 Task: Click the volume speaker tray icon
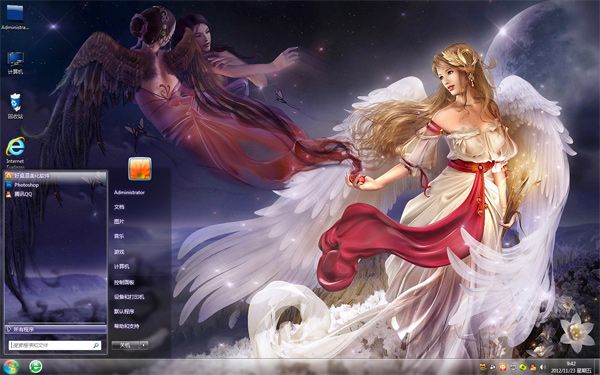[543, 367]
